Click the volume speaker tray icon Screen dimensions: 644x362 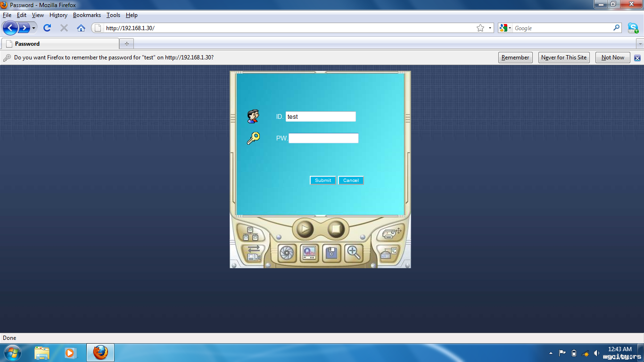click(x=596, y=353)
